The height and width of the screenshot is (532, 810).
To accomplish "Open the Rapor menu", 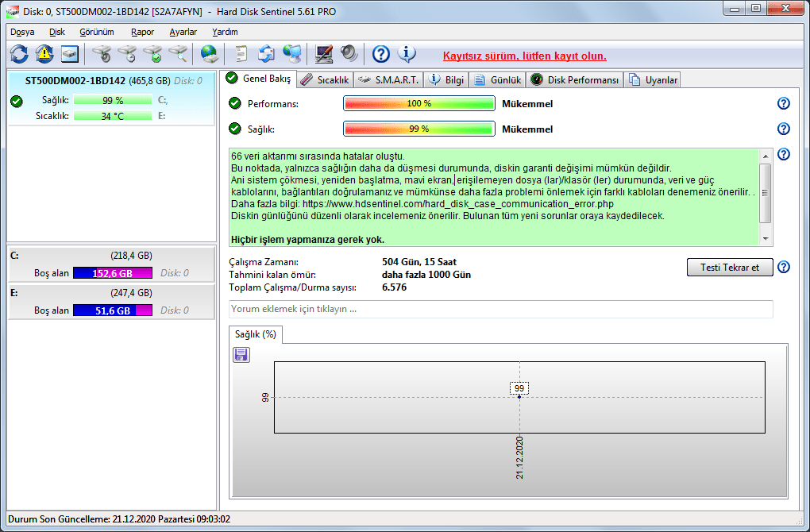I will [x=143, y=32].
